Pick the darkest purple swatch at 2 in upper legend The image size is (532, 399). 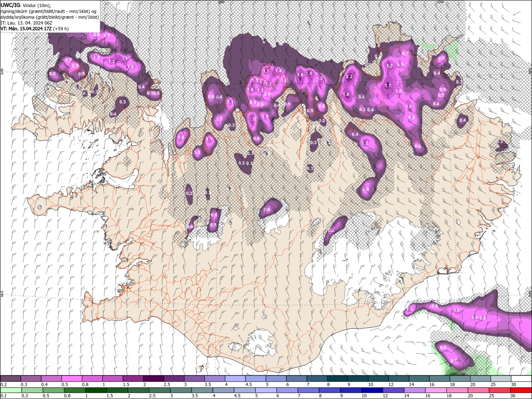153,379
